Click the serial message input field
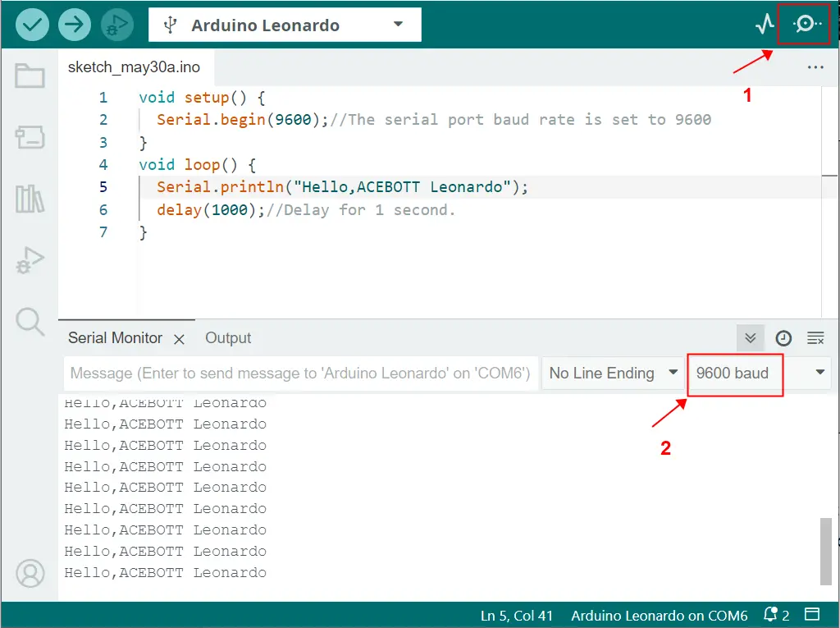The image size is (840, 628). 300,373
